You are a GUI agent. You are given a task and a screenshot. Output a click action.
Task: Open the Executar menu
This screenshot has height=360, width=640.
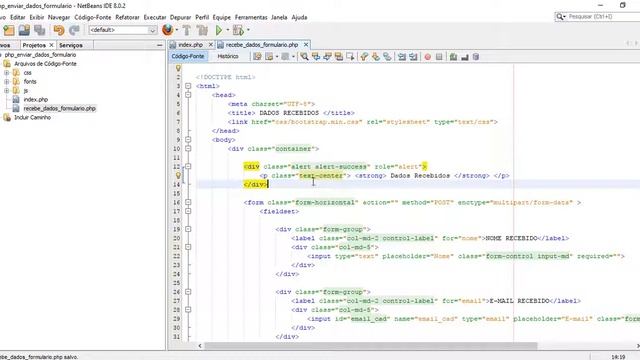pyautogui.click(x=155, y=18)
